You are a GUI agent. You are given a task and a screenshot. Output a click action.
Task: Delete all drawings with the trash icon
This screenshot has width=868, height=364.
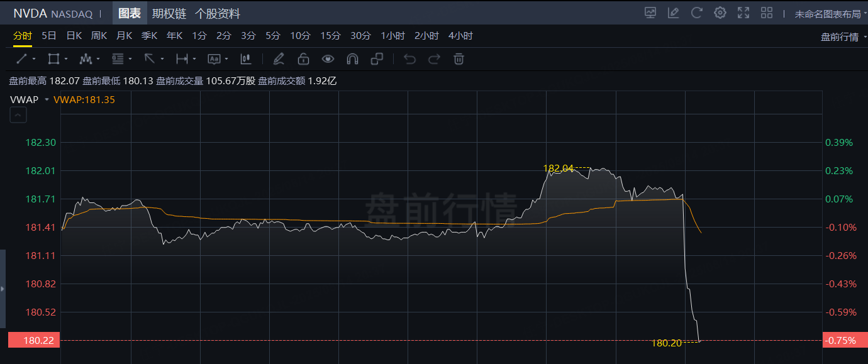(459, 59)
